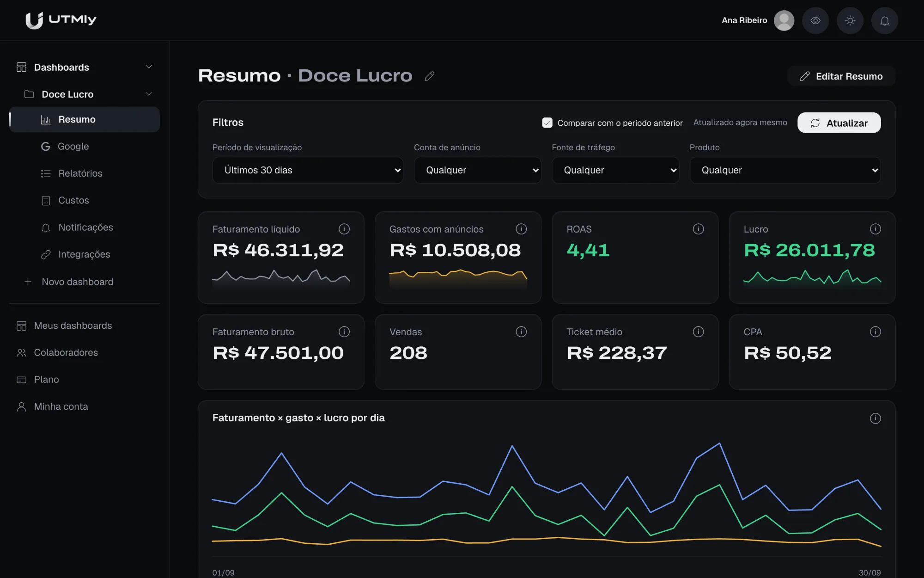The image size is (924, 578).
Task: Click info icon on Ticket médio card
Action: pyautogui.click(x=698, y=332)
